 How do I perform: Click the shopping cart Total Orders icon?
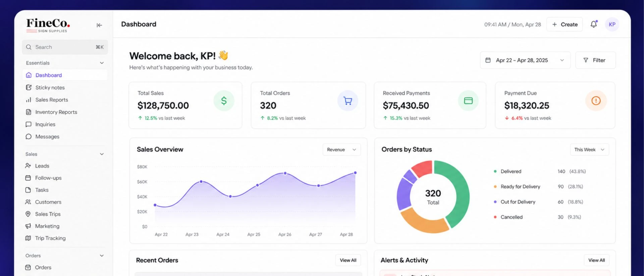pos(348,100)
